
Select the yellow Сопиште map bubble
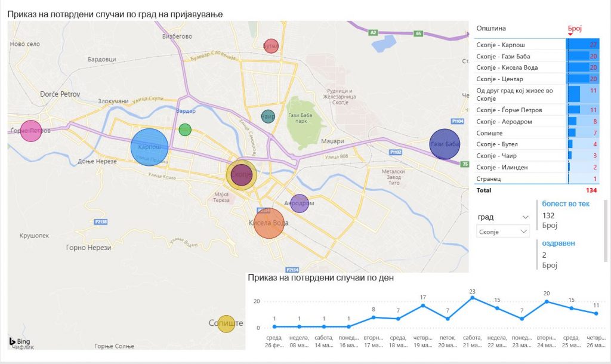coord(226,323)
